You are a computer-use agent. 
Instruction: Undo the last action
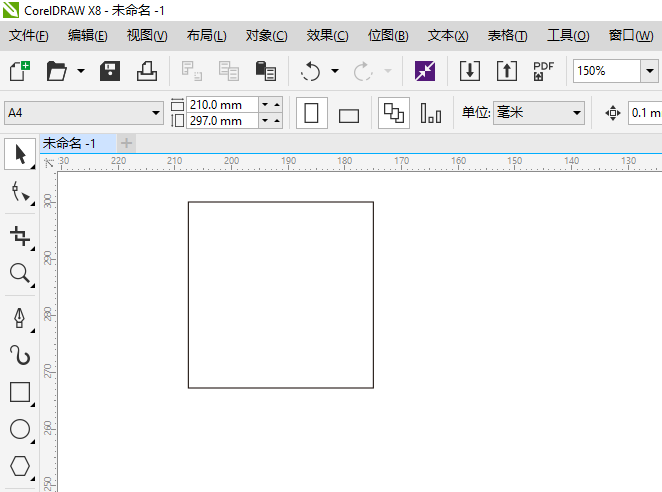coord(310,71)
